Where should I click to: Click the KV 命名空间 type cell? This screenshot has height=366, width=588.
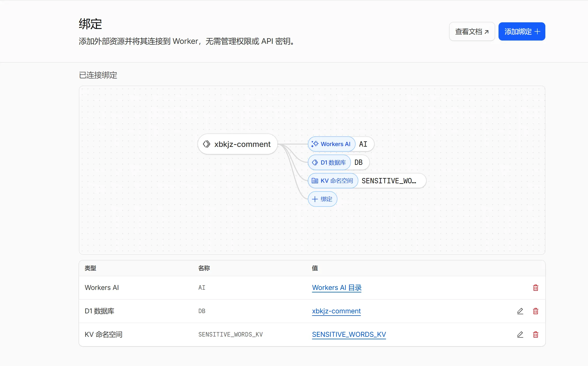click(104, 335)
